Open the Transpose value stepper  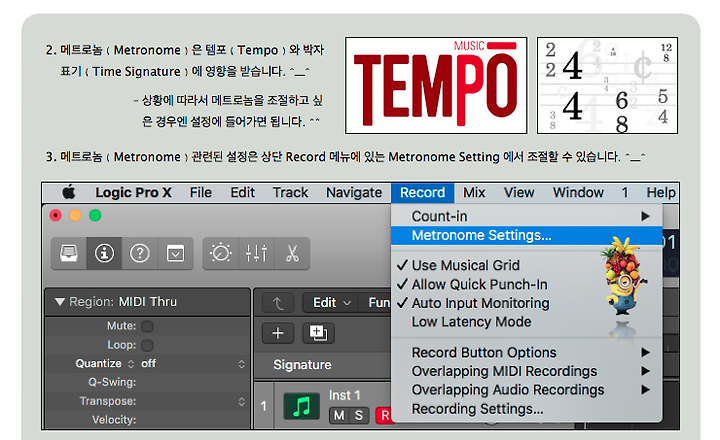point(242,401)
